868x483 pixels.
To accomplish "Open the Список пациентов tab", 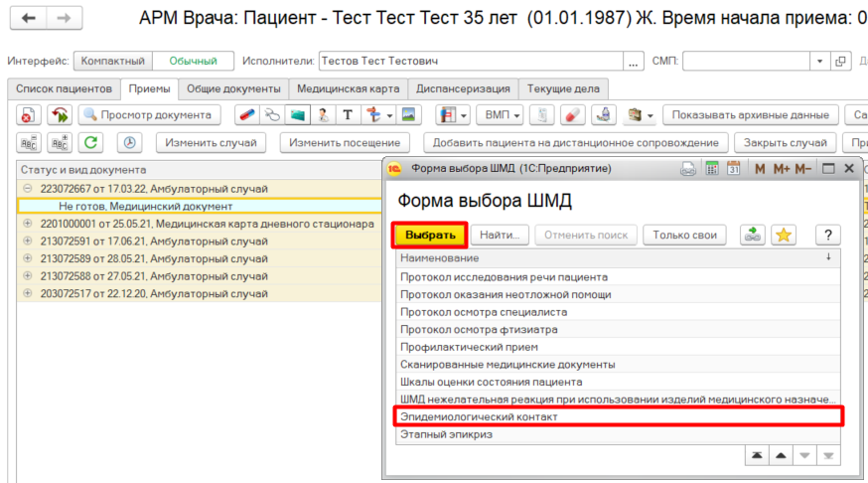I will [64, 88].
